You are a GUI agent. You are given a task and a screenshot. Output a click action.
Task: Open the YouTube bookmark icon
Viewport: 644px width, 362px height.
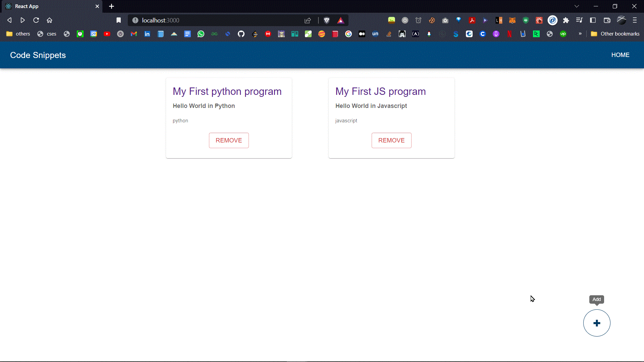coord(107,34)
